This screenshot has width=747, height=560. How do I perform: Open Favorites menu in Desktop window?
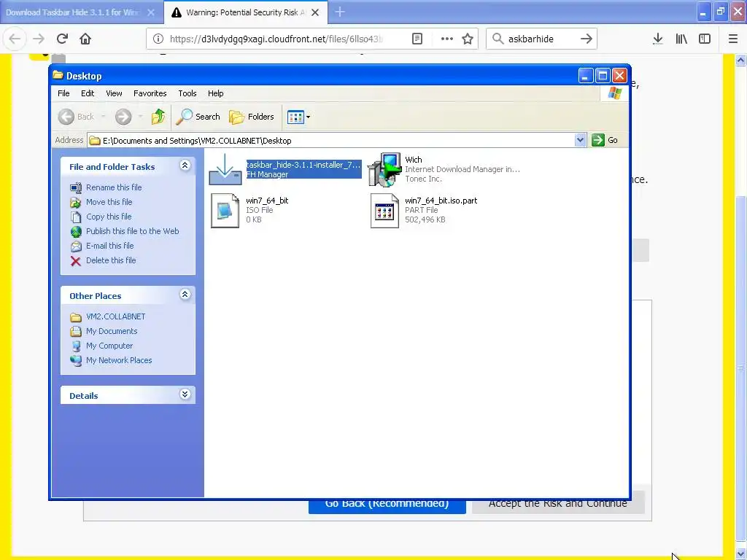[x=150, y=93]
